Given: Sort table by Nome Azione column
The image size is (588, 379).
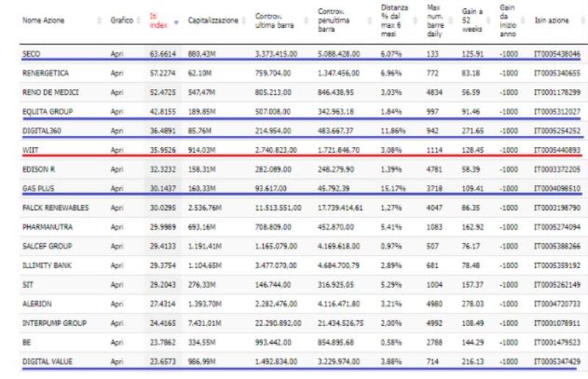Looking at the screenshot, I should click(99, 21).
